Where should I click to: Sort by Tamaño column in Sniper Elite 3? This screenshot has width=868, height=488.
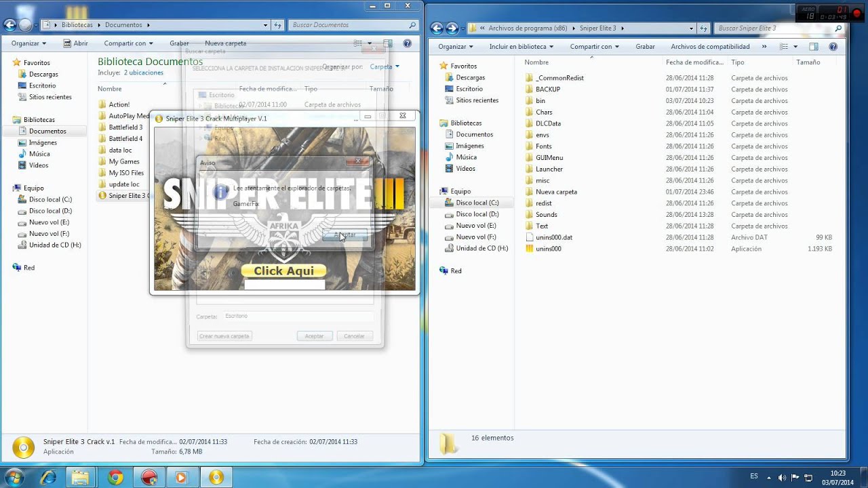coord(808,62)
